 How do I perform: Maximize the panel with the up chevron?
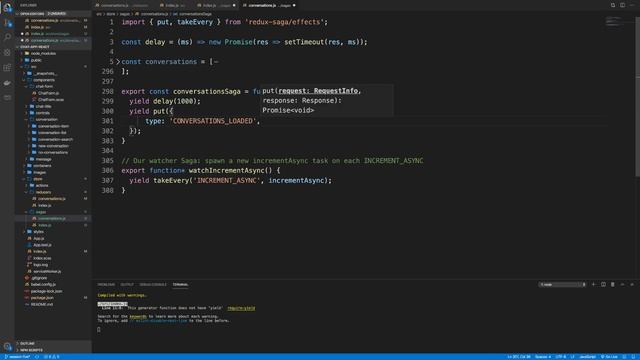point(622,284)
